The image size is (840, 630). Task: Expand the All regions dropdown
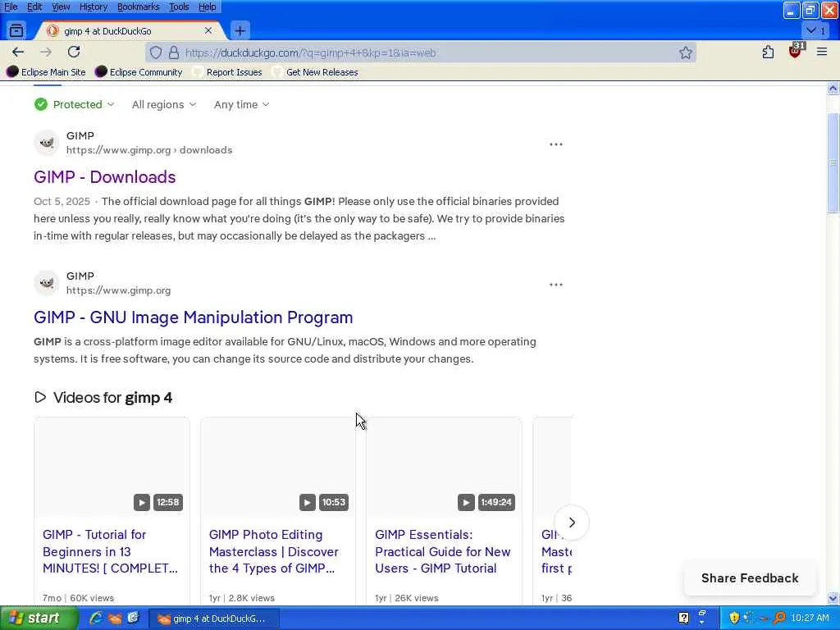tap(164, 104)
